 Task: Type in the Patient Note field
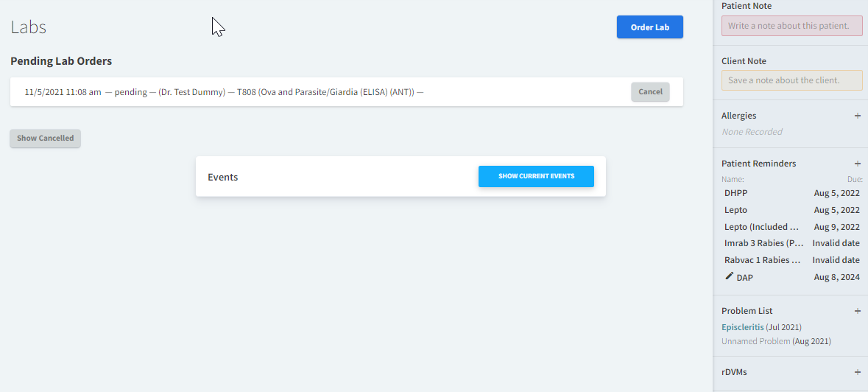point(791,26)
